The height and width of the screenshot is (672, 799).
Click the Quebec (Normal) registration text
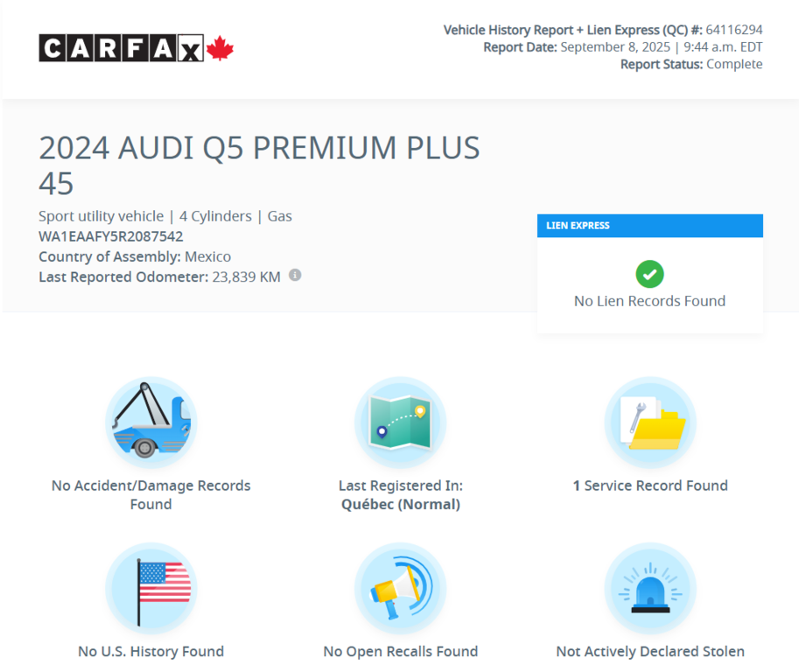click(400, 504)
